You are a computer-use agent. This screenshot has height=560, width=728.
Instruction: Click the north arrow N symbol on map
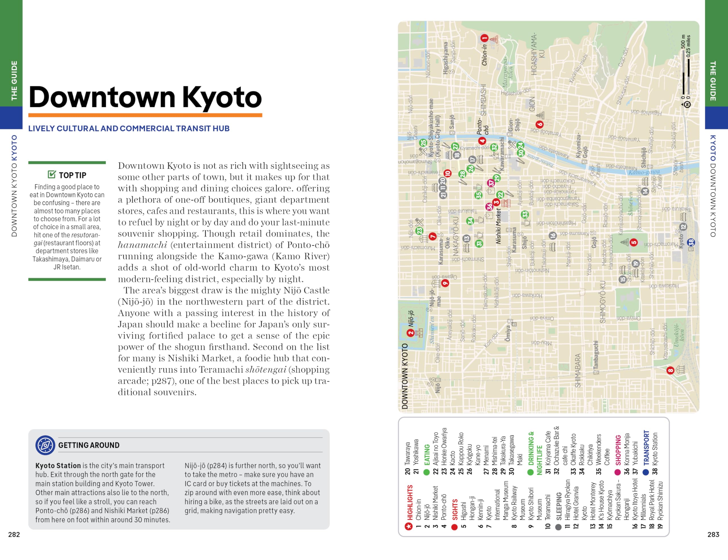pyautogui.click(x=687, y=105)
